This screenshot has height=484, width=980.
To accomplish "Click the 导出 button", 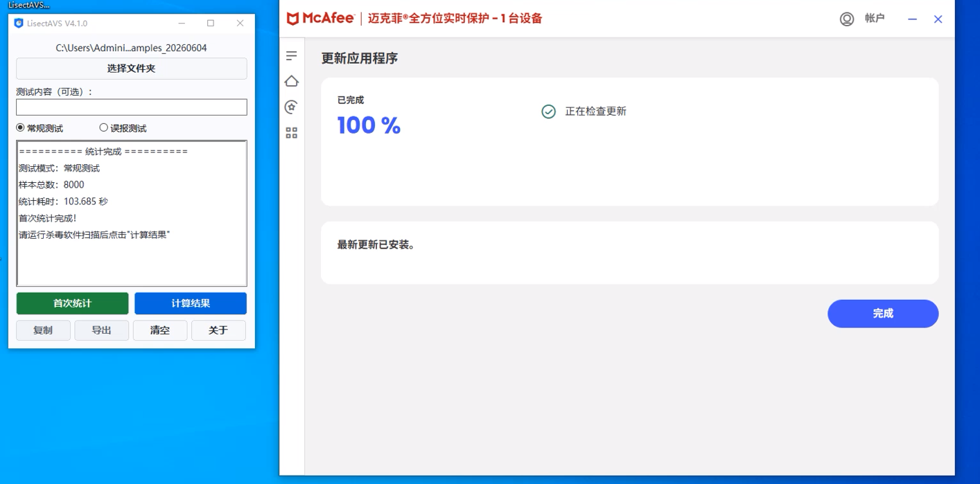I will 102,330.
